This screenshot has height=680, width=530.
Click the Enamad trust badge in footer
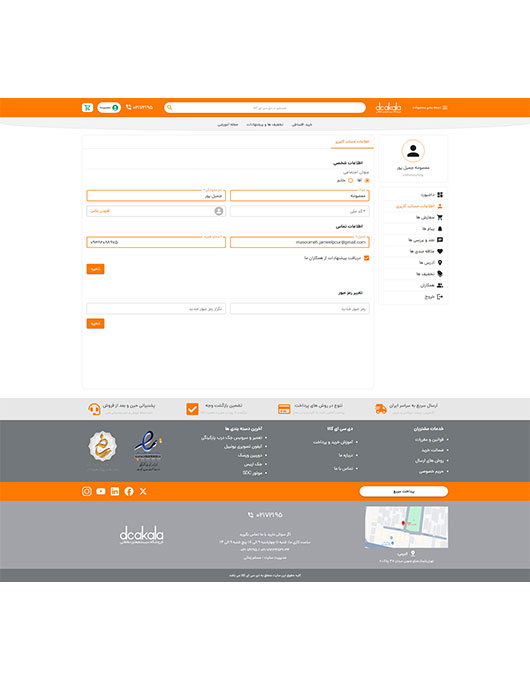(x=148, y=451)
